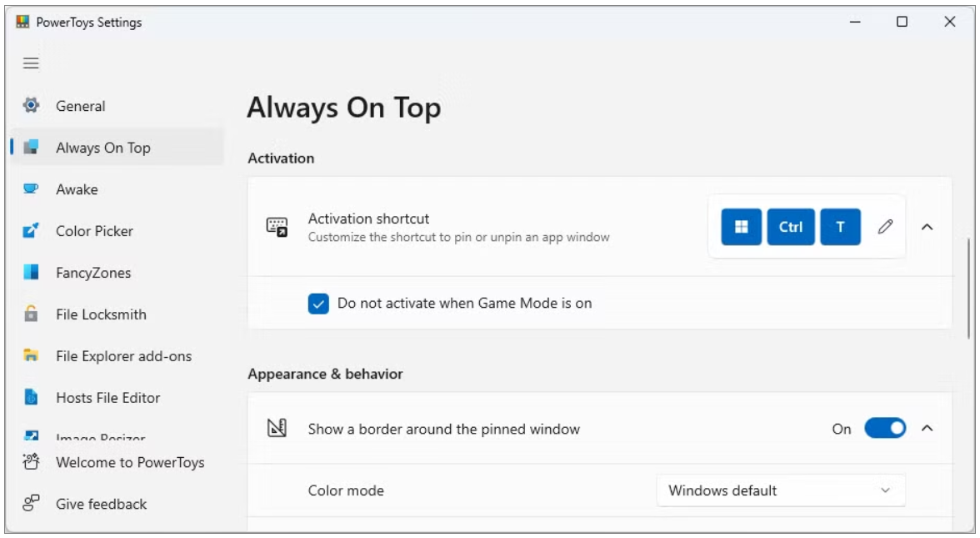This screenshot has width=980, height=538.
Task: Click the File Locksmith padlock icon
Action: pyautogui.click(x=31, y=314)
